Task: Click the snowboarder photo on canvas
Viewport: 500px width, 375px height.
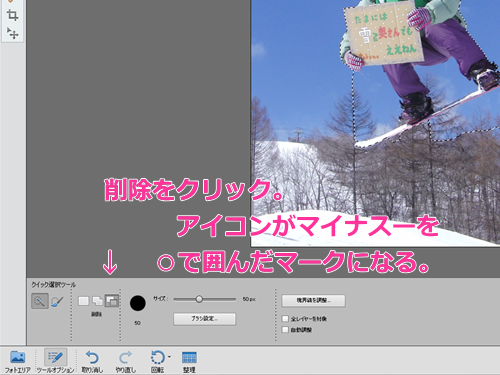Action: [x=375, y=123]
